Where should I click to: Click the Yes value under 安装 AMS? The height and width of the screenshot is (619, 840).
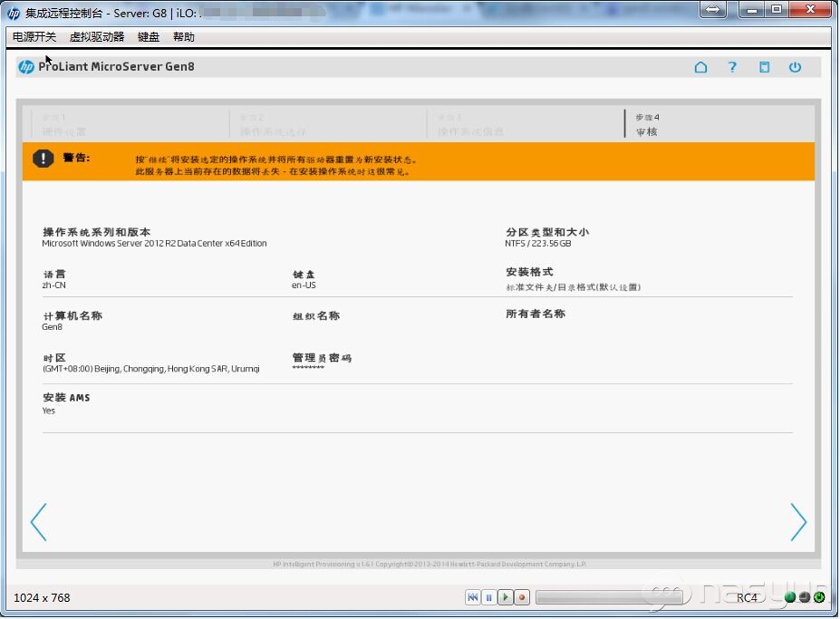click(48, 411)
